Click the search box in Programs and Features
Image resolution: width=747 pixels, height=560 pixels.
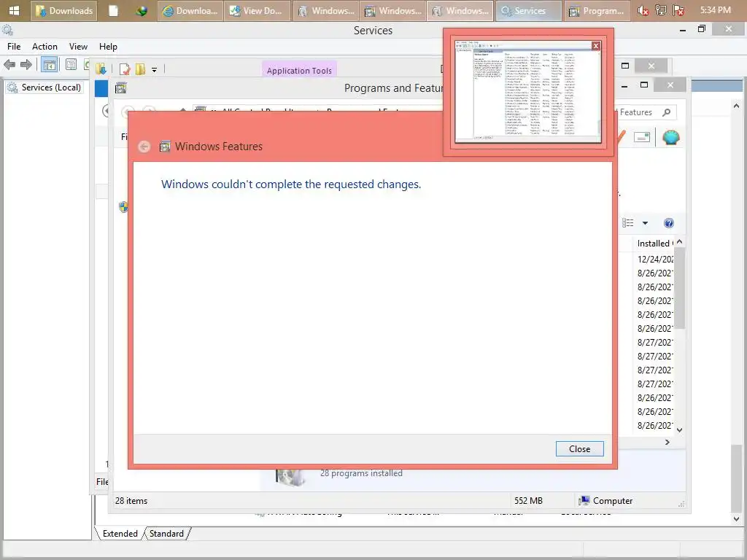[x=642, y=112]
